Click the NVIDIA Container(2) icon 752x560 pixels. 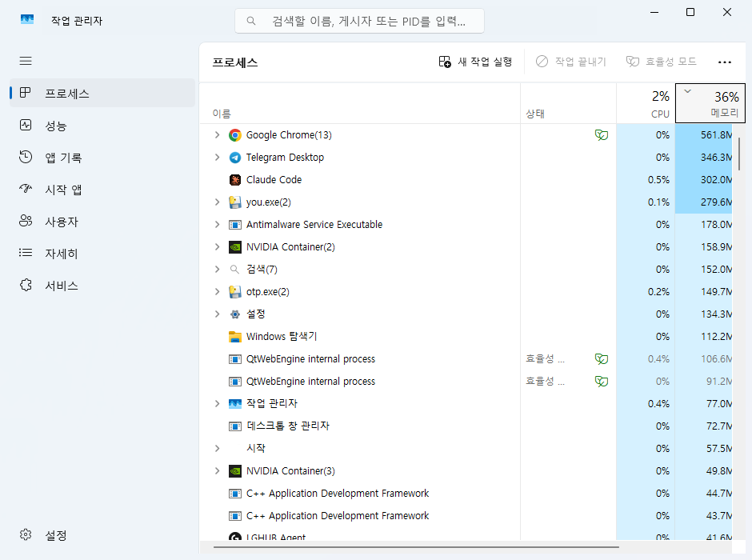pyautogui.click(x=235, y=247)
